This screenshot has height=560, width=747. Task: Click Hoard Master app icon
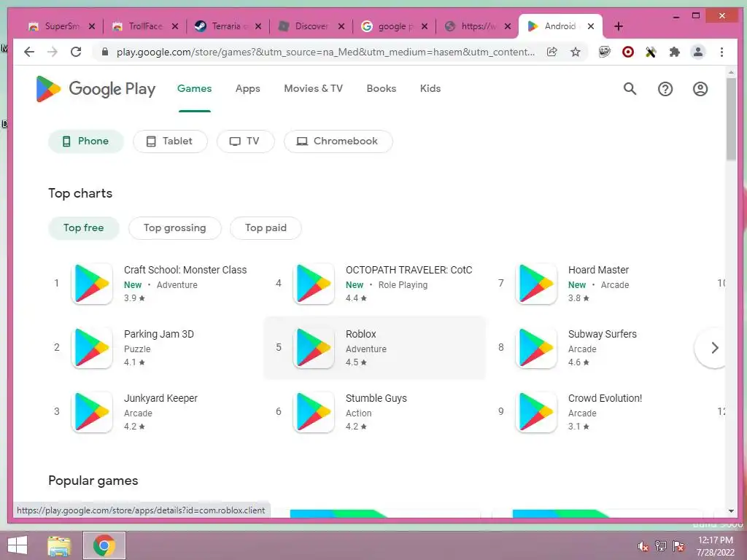pos(536,284)
